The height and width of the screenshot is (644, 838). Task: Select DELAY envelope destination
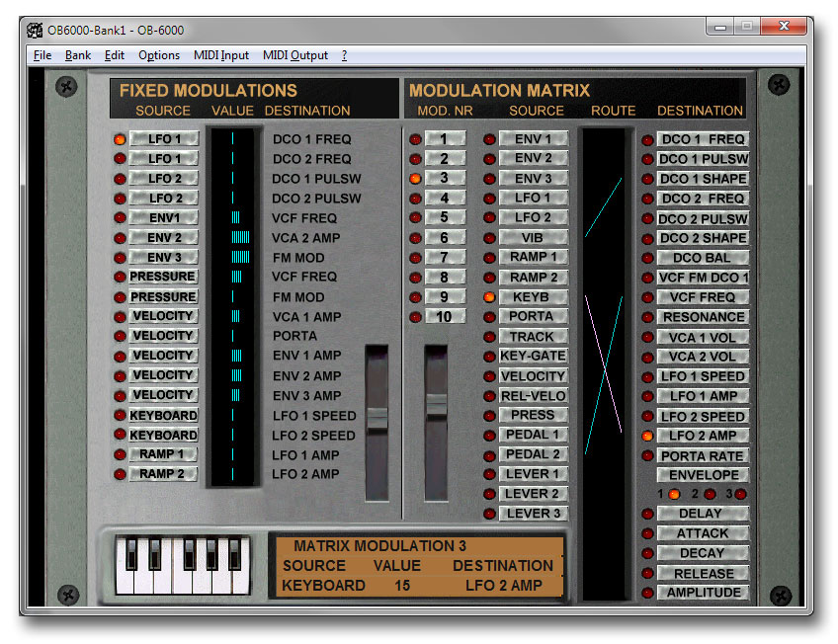coord(703,514)
